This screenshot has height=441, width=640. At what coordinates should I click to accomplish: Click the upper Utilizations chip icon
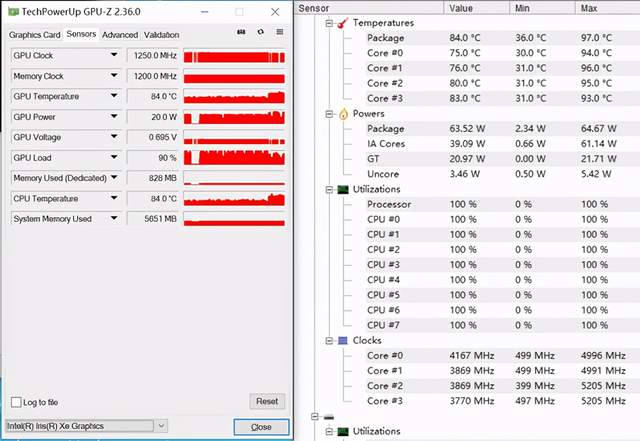click(343, 189)
